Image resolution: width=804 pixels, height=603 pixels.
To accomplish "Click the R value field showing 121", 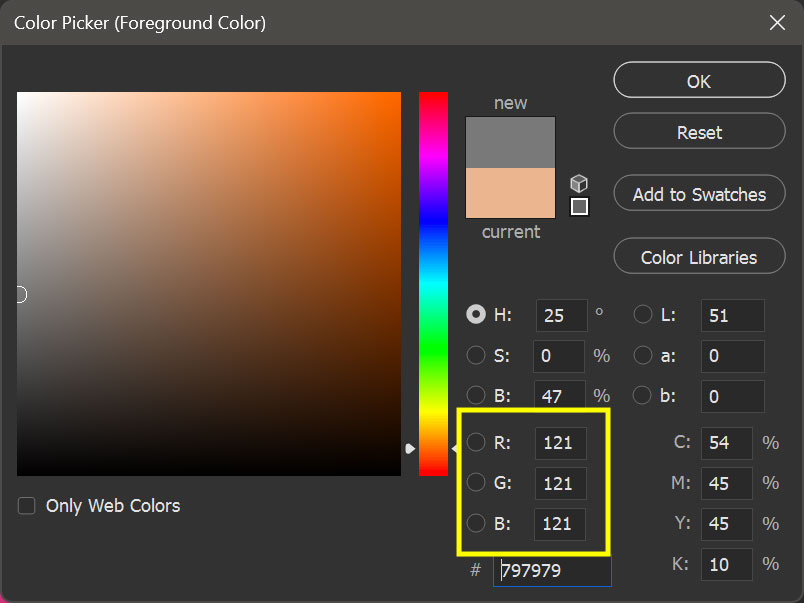I will 560,442.
